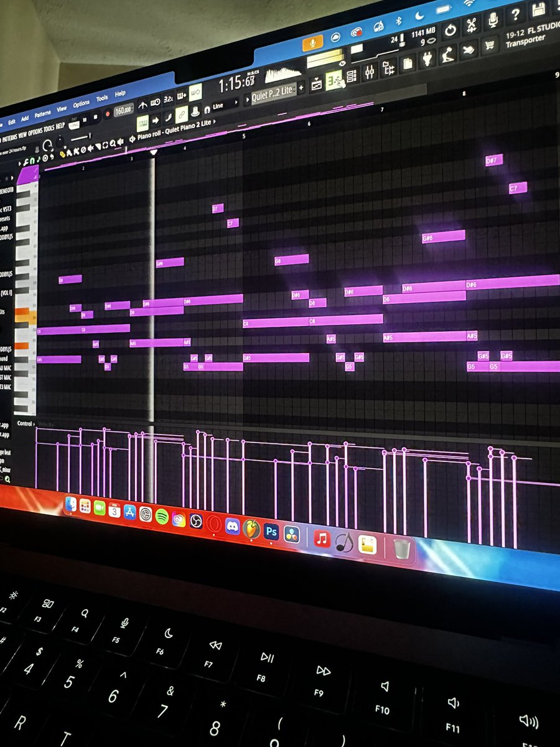This screenshot has width=560, height=747.
Task: Click the save project floppy disk icon
Action: point(538,9)
